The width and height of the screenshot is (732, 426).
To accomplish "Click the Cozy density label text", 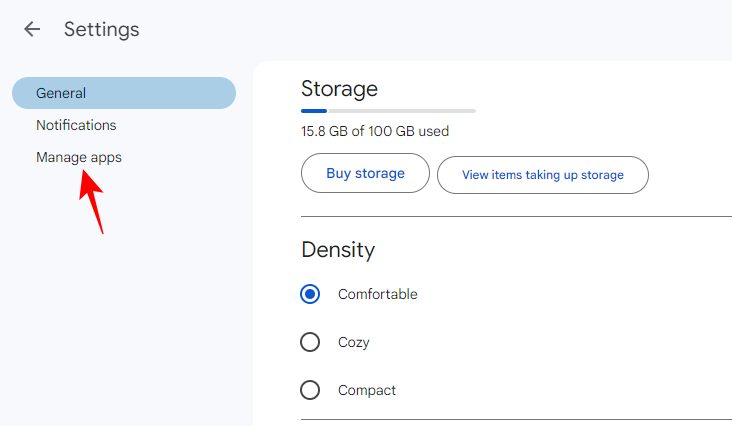I will coord(353,342).
